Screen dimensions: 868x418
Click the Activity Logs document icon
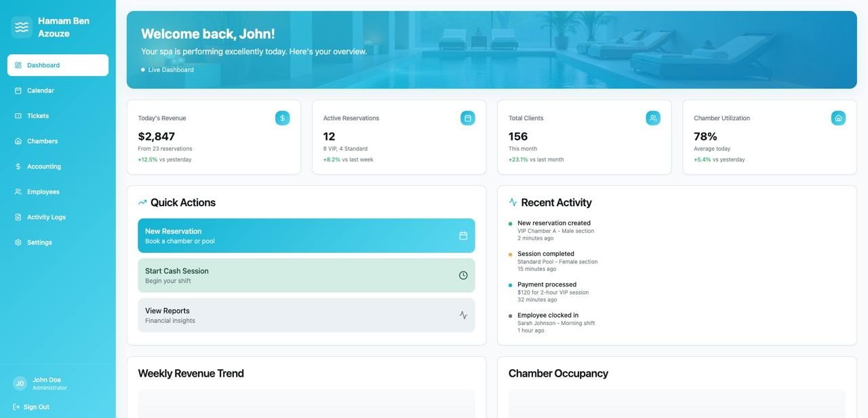click(18, 217)
